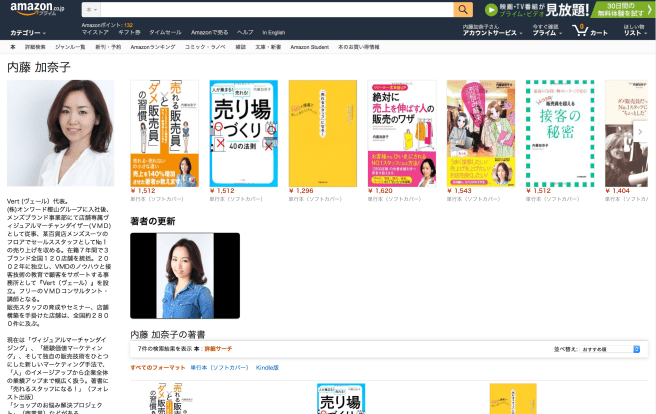Click the carousel next arrow beside book covers
This screenshot has height=414, width=656.
tap(640, 131)
